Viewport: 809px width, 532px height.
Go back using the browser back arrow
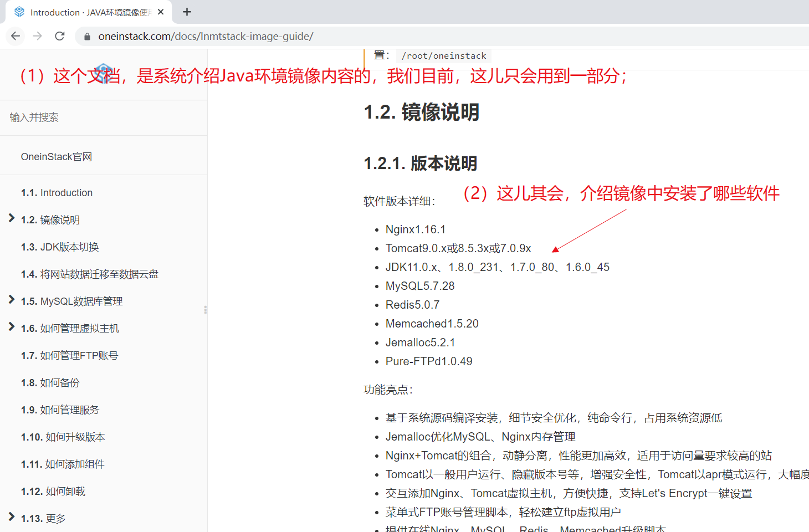tap(16, 36)
